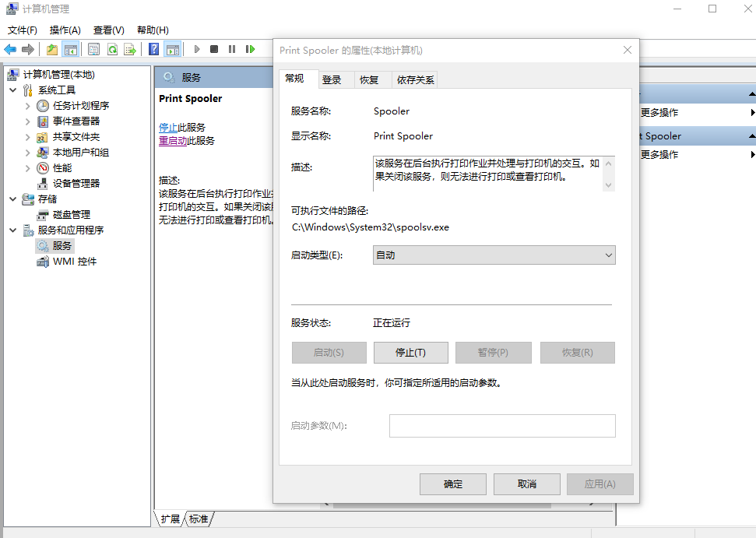Click the Refresh toolbar icon
Screen dimensions: 756x538
click(112, 49)
